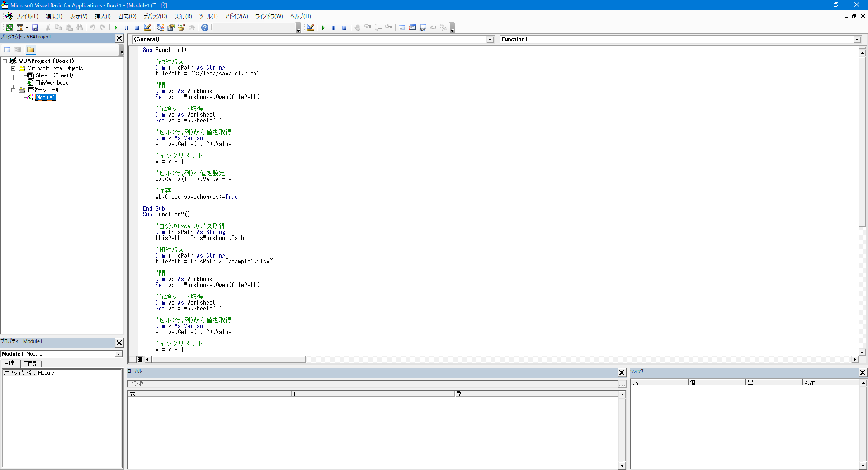This screenshot has height=470, width=868.
Task: Restore the Module1 code window
Action: (x=854, y=16)
